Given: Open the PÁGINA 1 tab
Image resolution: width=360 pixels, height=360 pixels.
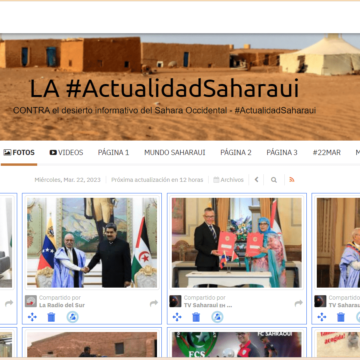Looking at the screenshot, I should (113, 153).
